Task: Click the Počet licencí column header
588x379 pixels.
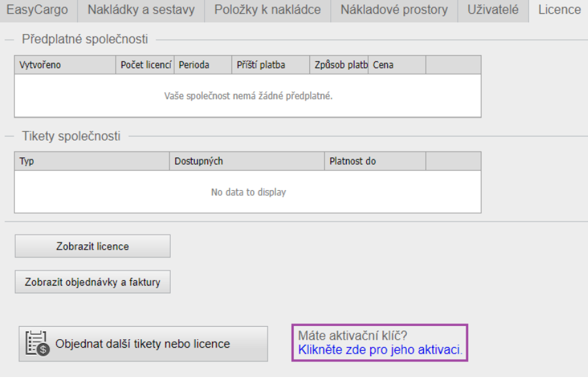Action: tap(145, 65)
